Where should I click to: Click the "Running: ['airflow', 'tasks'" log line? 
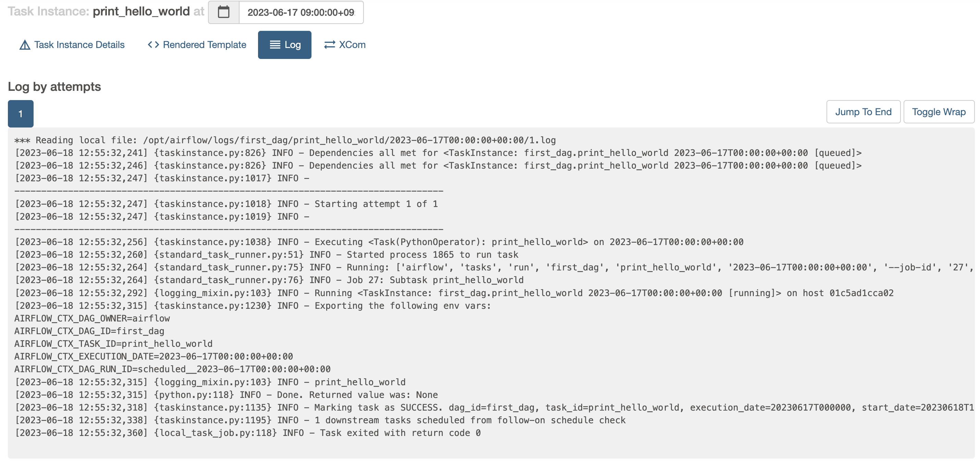[x=494, y=268]
